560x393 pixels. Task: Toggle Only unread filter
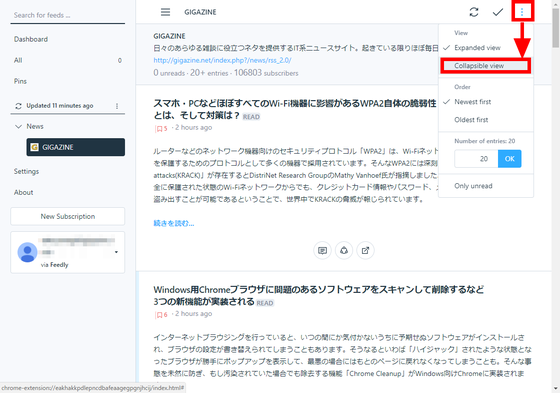point(486,186)
